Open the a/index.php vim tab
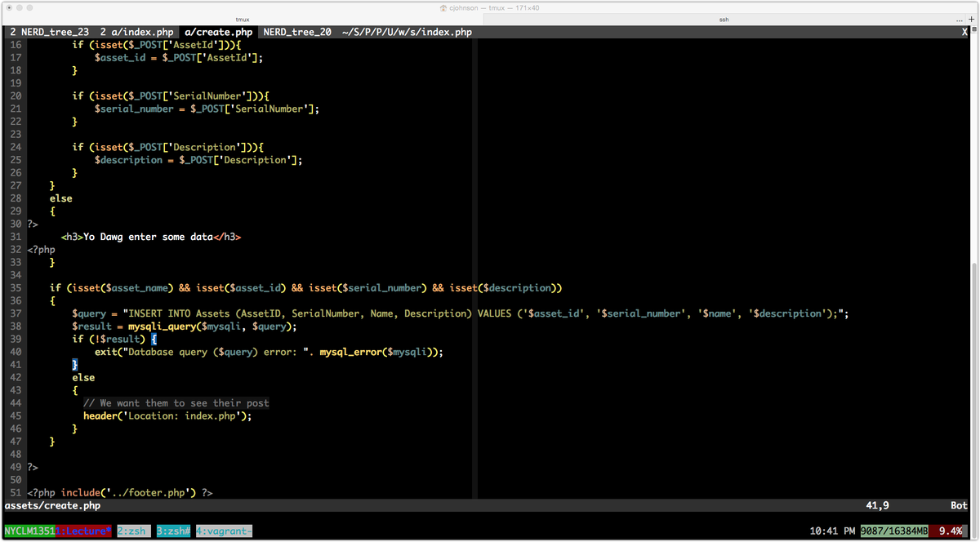The width and height of the screenshot is (980, 542). click(136, 32)
